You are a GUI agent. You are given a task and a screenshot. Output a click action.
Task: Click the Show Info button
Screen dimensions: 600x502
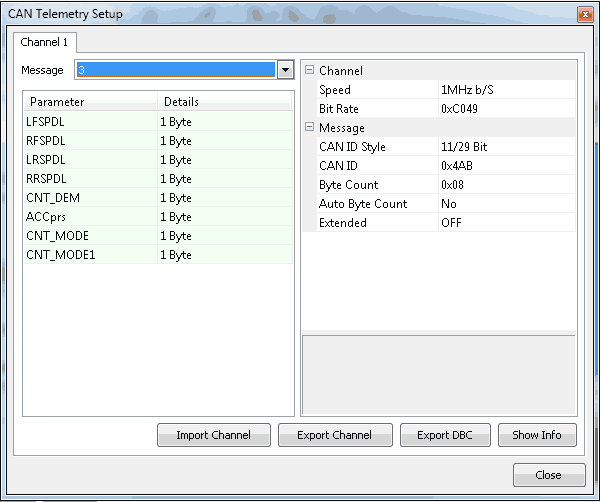[537, 435]
